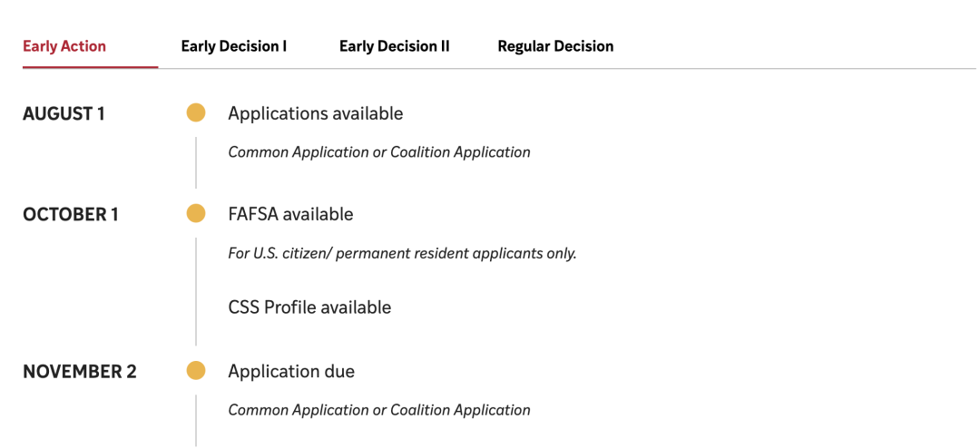Click the italic note under Application due
The image size is (980, 448).
379,410
